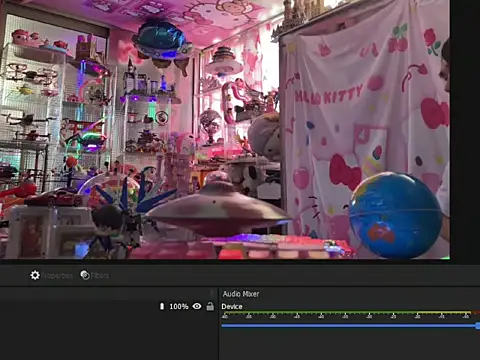
Task: Click the Filters text label
Action: coord(100,276)
